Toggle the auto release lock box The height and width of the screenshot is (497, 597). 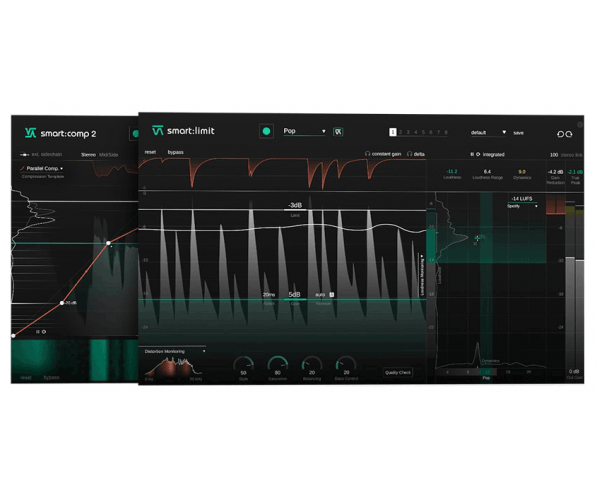click(332, 294)
